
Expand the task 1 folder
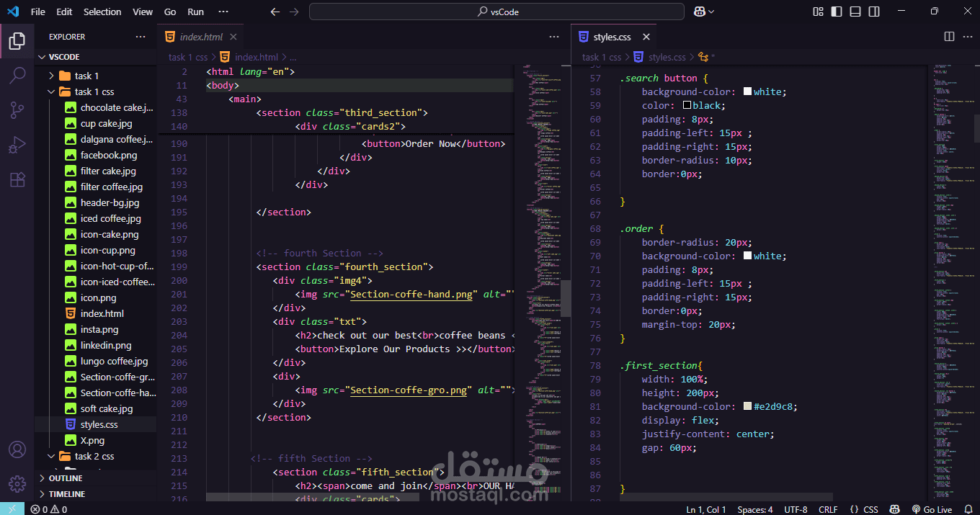(86, 76)
